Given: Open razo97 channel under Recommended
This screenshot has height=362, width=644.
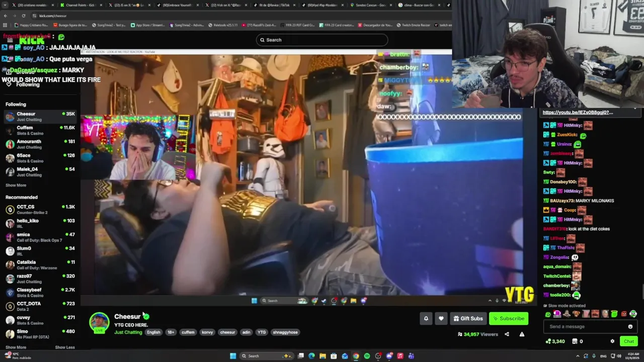Looking at the screenshot, I should coord(40,279).
